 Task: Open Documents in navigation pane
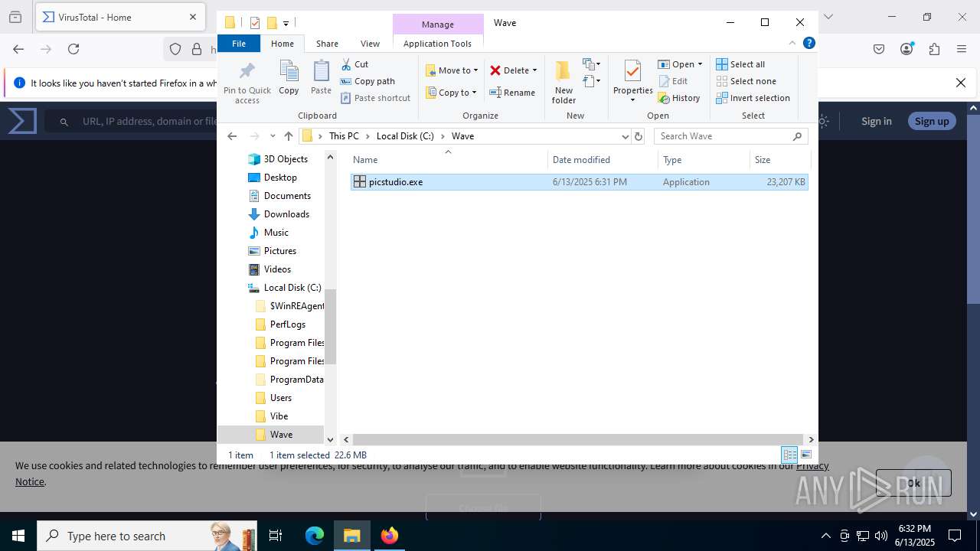tap(287, 196)
